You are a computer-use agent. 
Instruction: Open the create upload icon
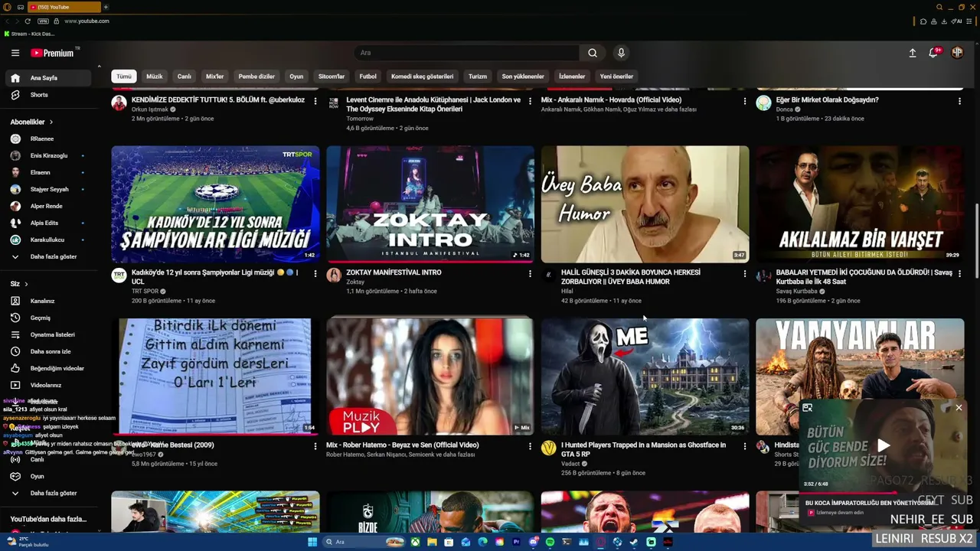click(913, 53)
